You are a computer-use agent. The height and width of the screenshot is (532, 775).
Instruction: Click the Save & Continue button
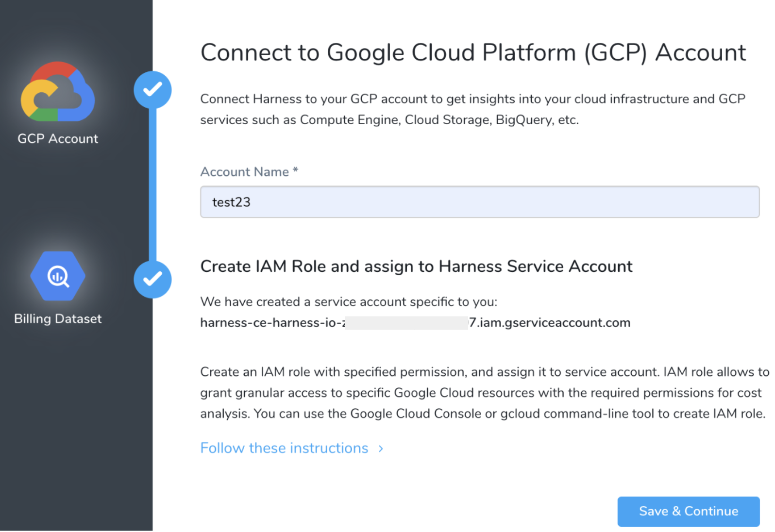click(x=689, y=512)
